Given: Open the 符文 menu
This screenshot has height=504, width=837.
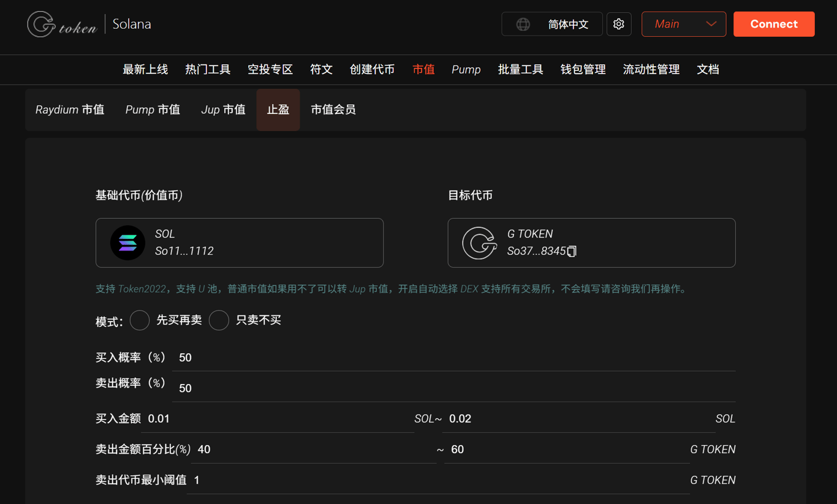Looking at the screenshot, I should (321, 70).
